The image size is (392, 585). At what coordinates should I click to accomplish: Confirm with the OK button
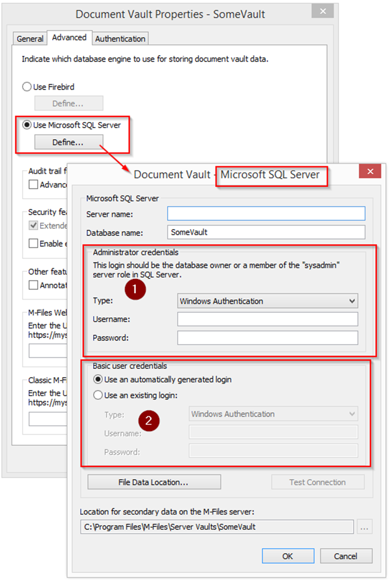click(288, 556)
